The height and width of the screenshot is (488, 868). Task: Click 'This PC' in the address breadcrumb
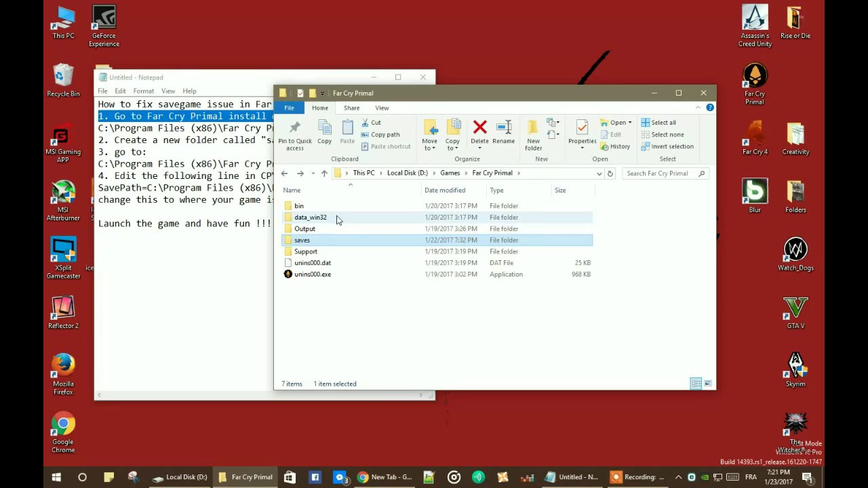pos(363,174)
